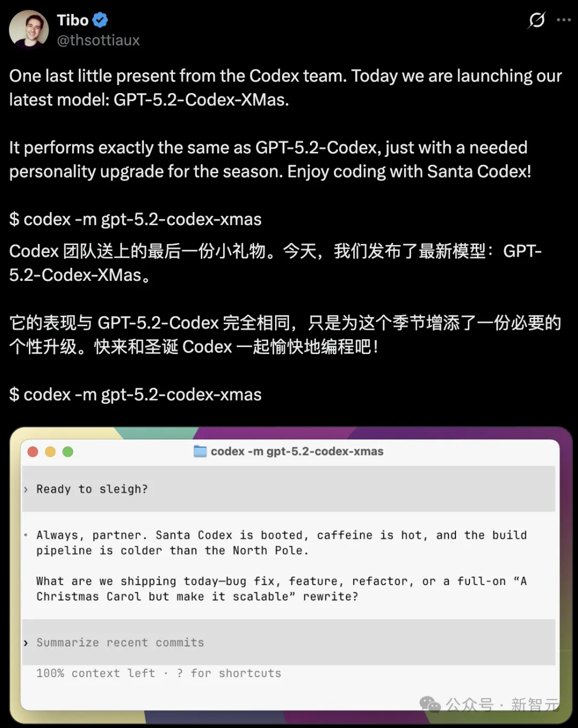Click the blue folder icon in terminal title
Screen dimensions: 578x728
point(200,451)
